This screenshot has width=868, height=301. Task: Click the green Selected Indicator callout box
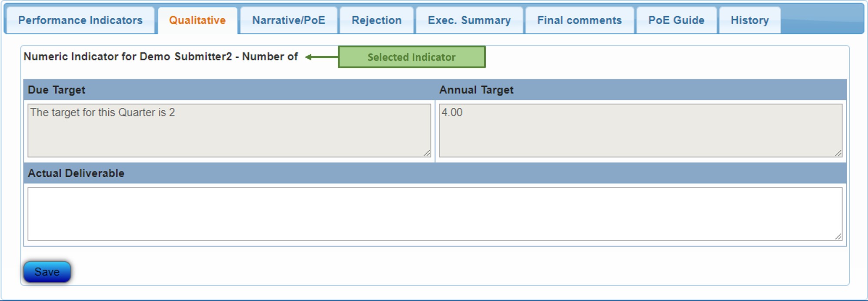[x=411, y=57]
